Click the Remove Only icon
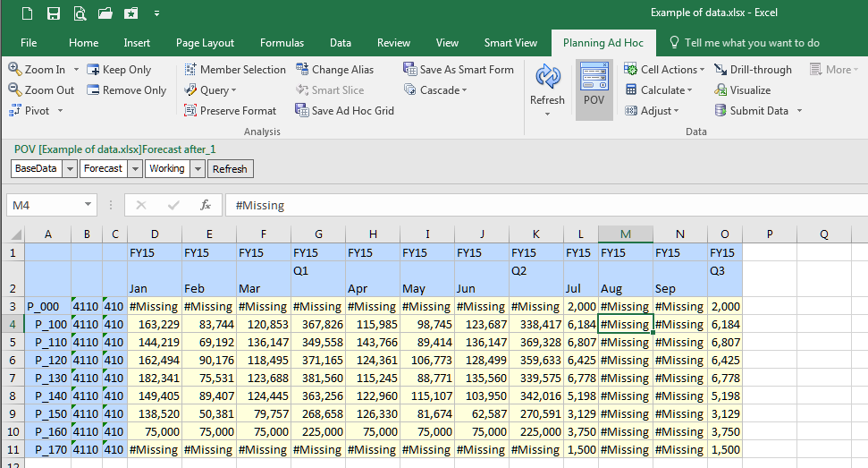The image size is (868, 468). click(x=94, y=90)
